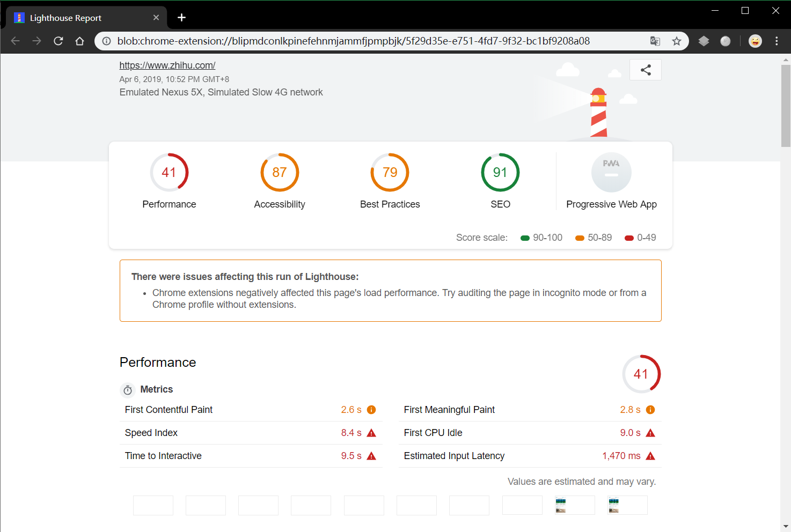Viewport: 791px width, 532px height.
Task: Click the Lighthouse issues warning heading
Action: point(245,277)
